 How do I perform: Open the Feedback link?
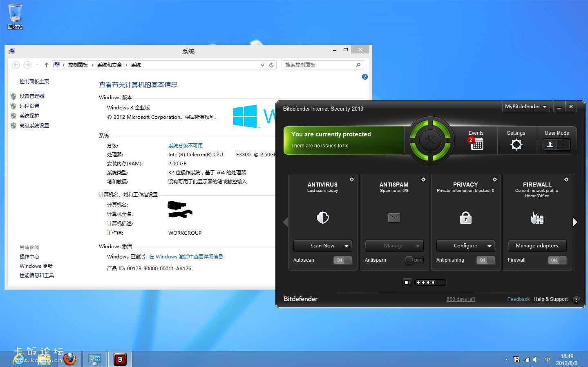(x=518, y=299)
